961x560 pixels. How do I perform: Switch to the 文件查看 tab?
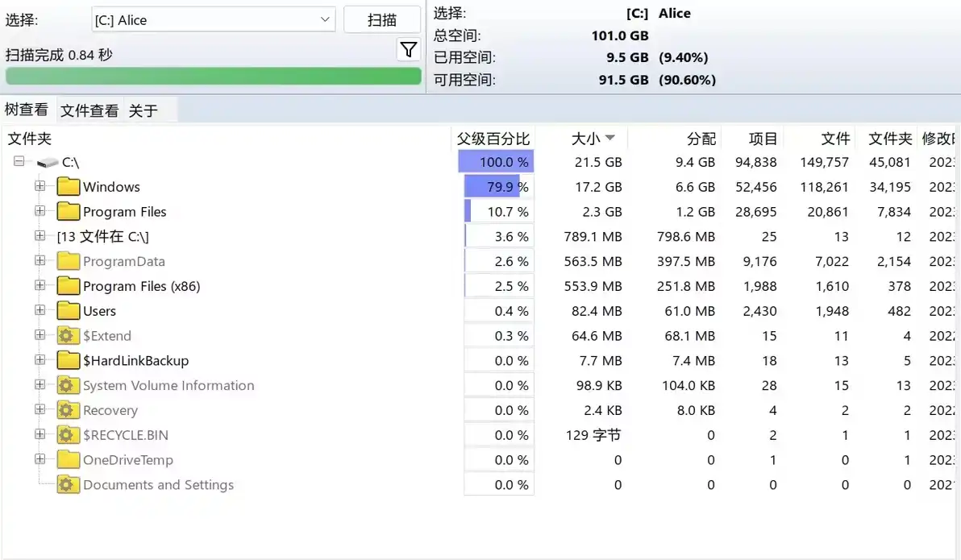[x=89, y=110]
